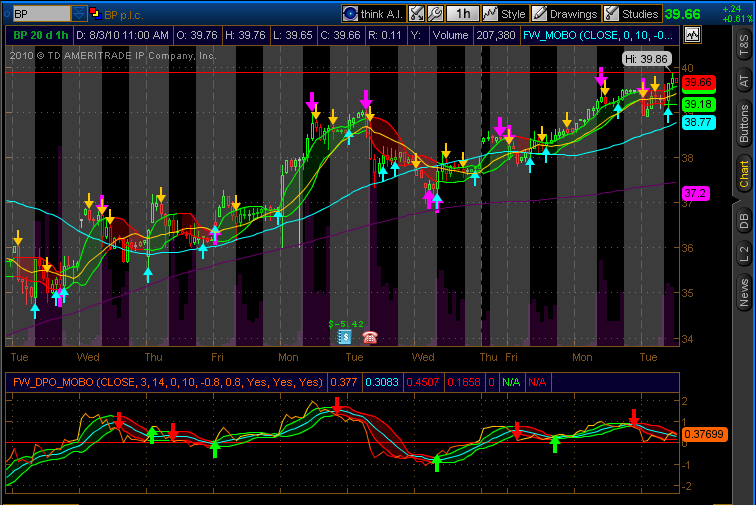Open the Drawings menu
This screenshot has height=505, width=756.
coord(565,14)
